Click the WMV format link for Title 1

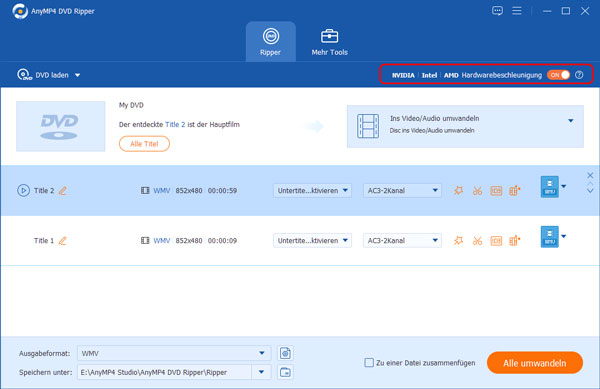pos(161,241)
